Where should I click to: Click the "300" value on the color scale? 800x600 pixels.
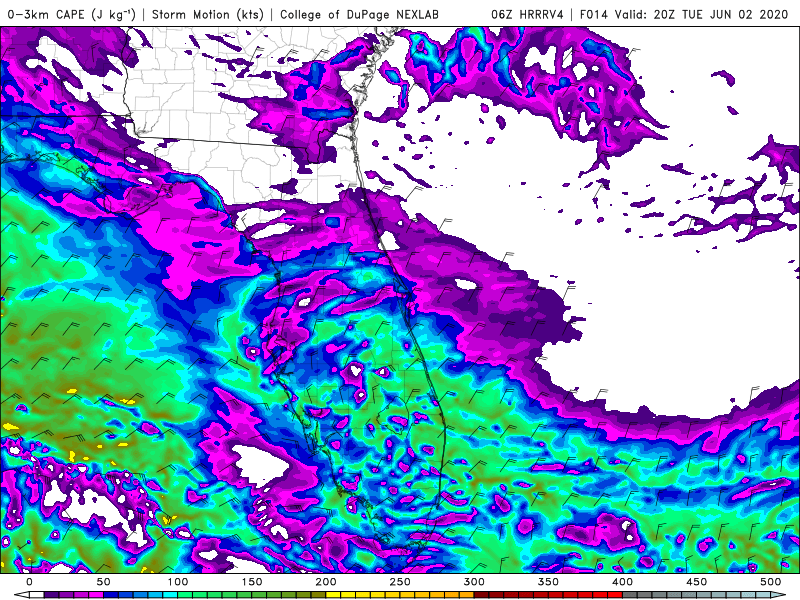tap(474, 582)
